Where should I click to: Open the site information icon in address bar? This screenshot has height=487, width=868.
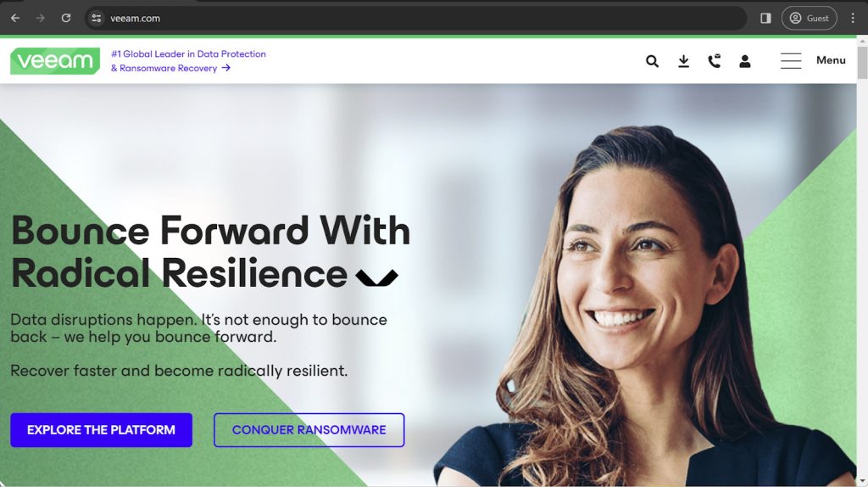click(x=97, y=19)
